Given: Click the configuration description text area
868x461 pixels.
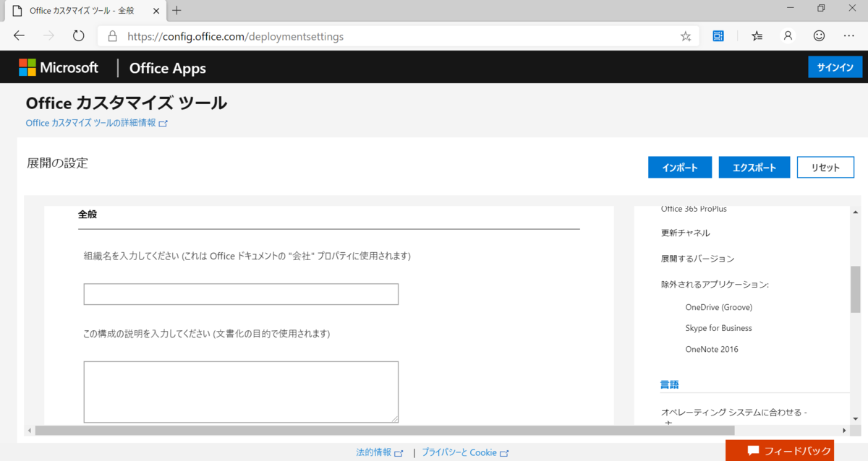Looking at the screenshot, I should pyautogui.click(x=241, y=392).
